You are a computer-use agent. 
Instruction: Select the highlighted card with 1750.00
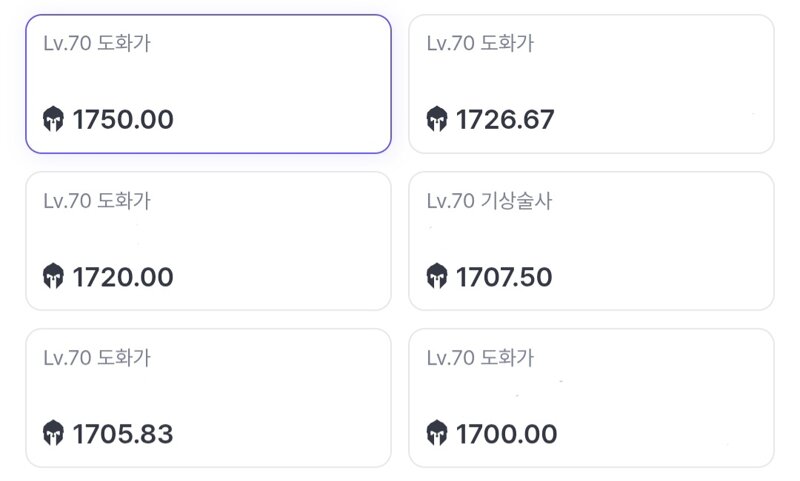tap(208, 84)
